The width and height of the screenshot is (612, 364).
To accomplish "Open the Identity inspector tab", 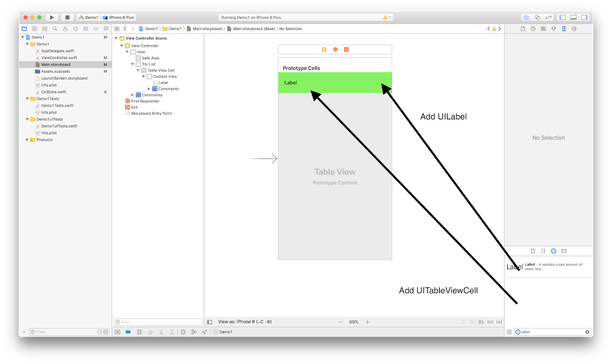I will 543,29.
